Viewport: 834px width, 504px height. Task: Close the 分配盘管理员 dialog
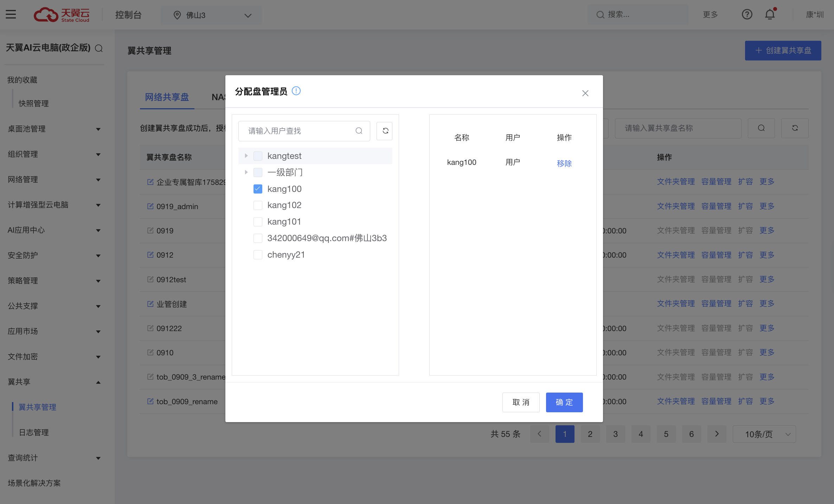click(x=585, y=93)
